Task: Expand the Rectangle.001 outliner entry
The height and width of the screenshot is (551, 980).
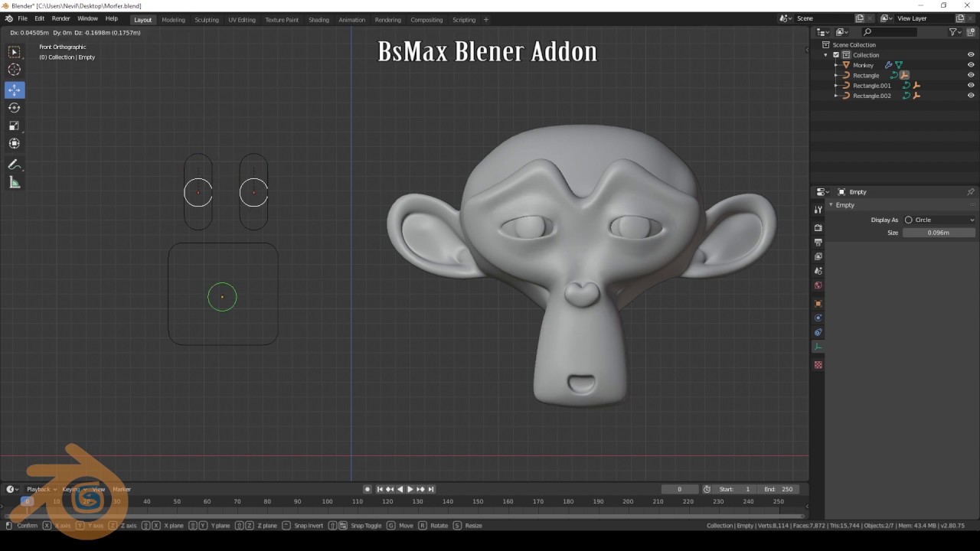Action: tap(836, 86)
